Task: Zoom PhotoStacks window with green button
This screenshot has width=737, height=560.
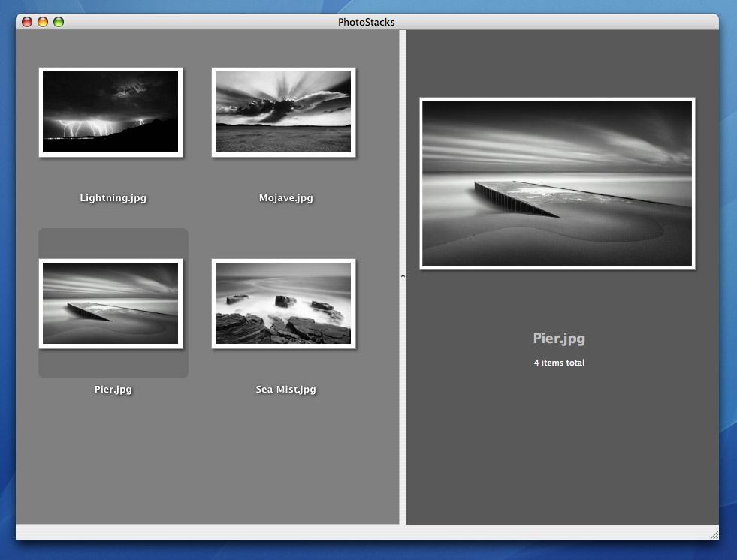Action: (59, 22)
